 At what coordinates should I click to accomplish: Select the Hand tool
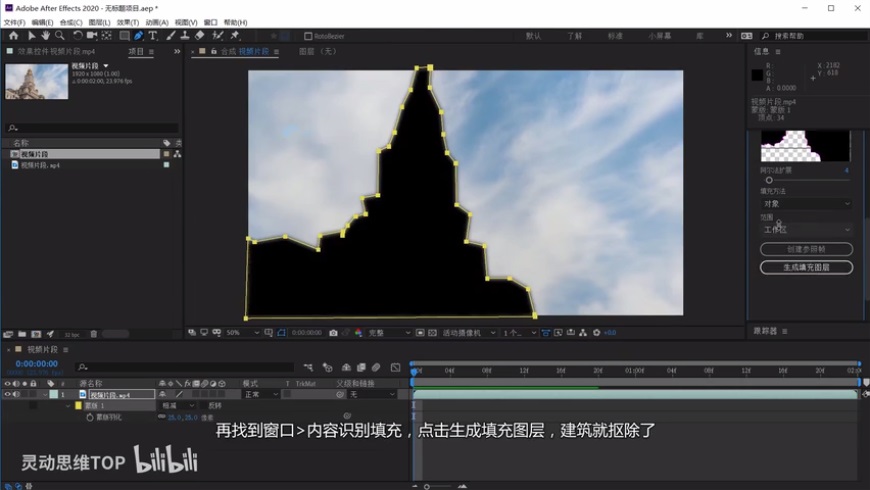click(45, 36)
